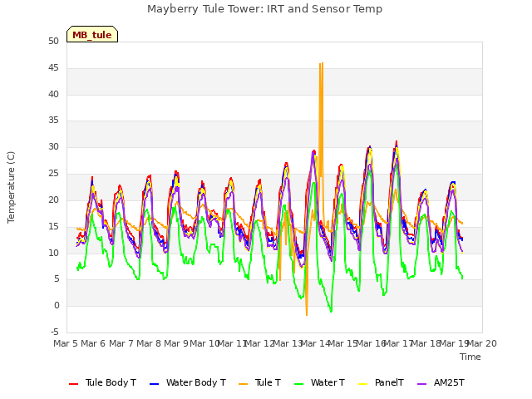
Task: Click the Mar 10 x-axis label
Action: [204, 343]
